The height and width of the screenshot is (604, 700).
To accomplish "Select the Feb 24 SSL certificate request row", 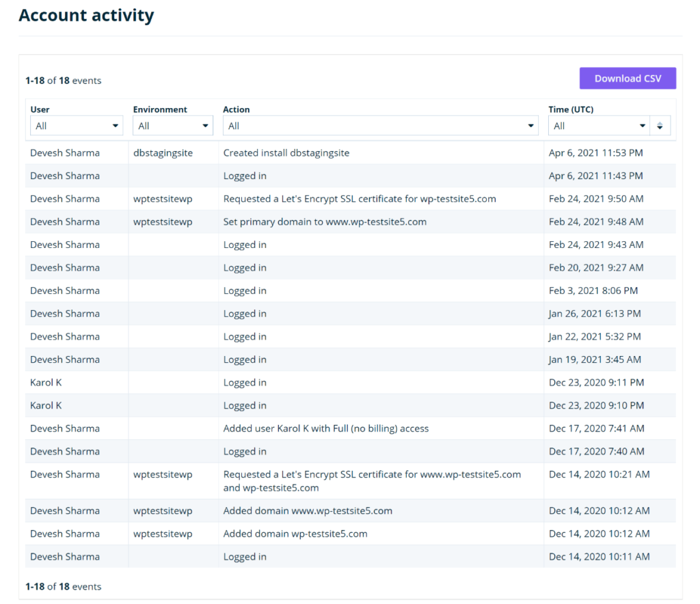I will coord(360,199).
